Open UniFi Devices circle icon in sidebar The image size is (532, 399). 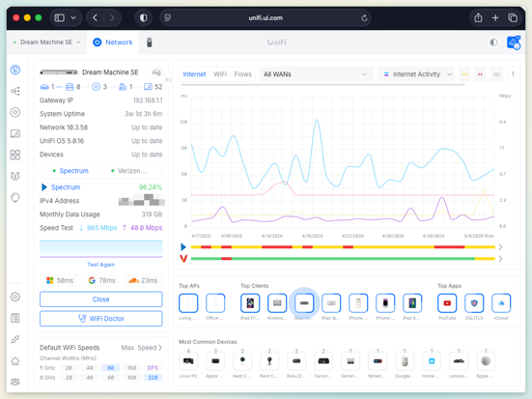(15, 112)
